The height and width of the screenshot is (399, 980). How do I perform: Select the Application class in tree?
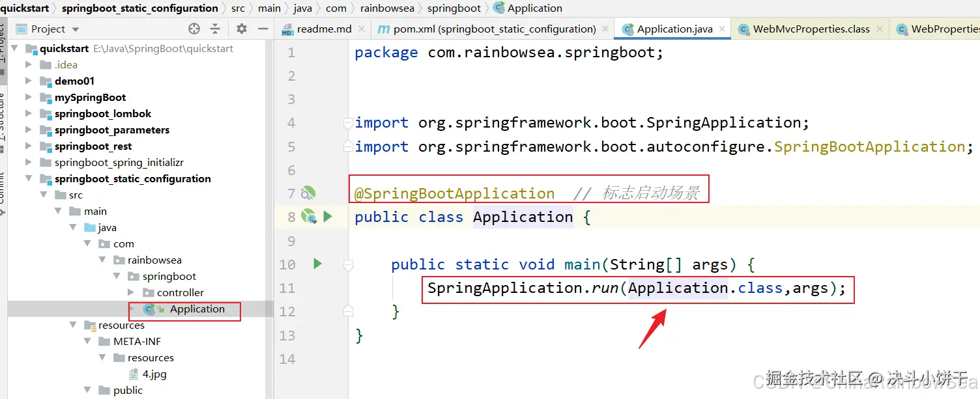pyautogui.click(x=197, y=309)
